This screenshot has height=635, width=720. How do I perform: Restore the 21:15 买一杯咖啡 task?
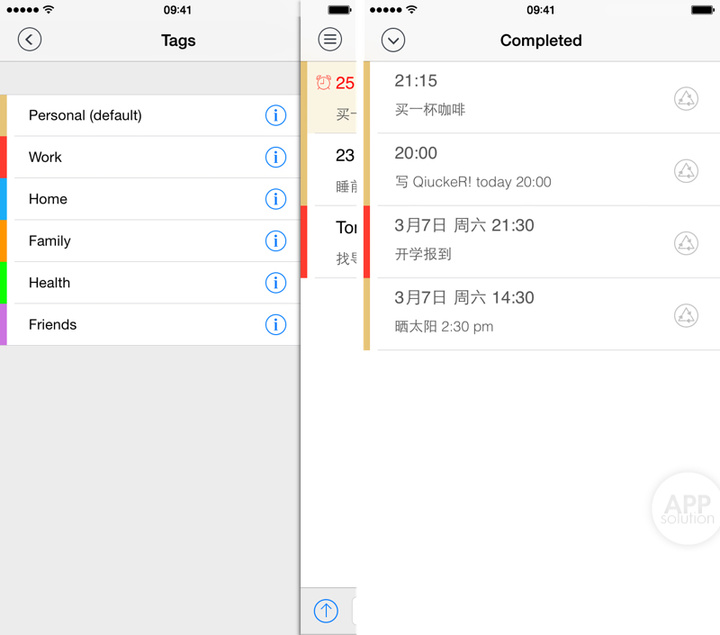click(686, 98)
